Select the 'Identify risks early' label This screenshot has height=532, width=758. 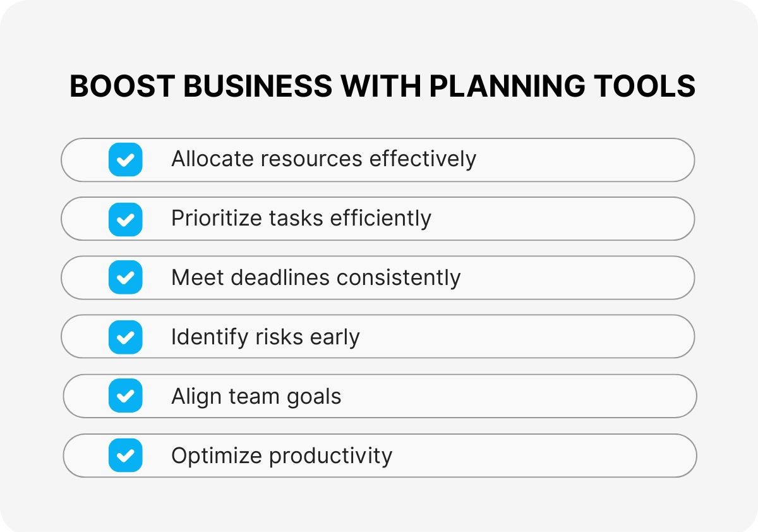click(x=265, y=337)
